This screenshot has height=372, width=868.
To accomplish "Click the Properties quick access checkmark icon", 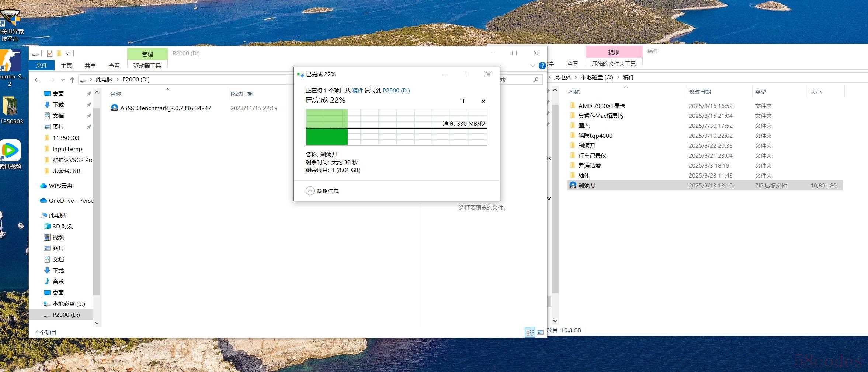I will click(x=50, y=53).
